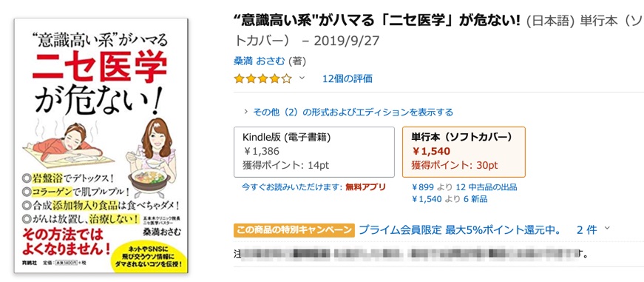Open the rating dropdown chevron beside stars
The height and width of the screenshot is (282, 644).
[302, 78]
